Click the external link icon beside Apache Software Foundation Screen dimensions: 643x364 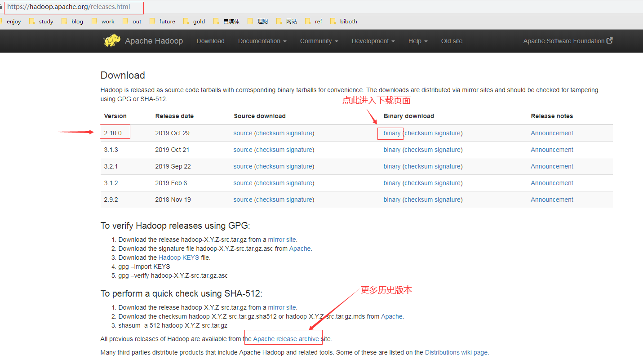[610, 40]
